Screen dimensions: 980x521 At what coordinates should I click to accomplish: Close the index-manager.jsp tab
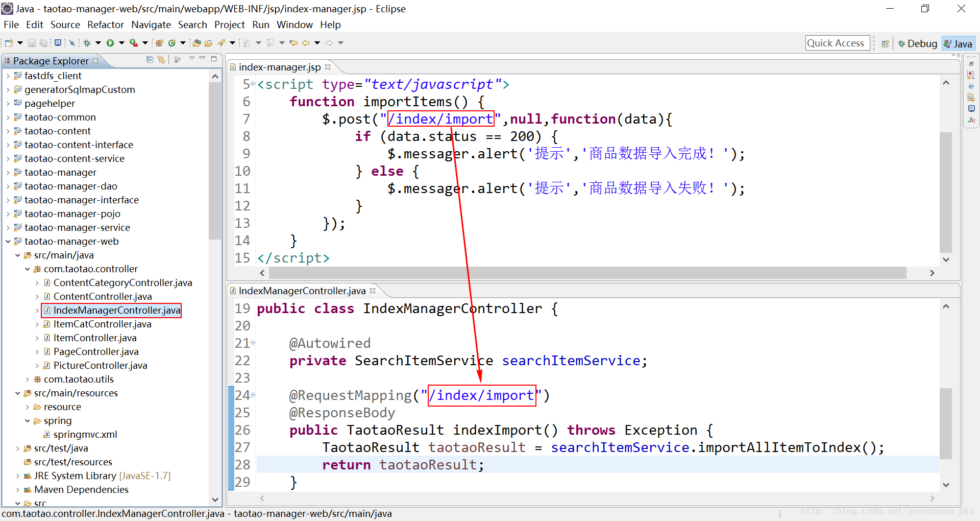pos(328,66)
